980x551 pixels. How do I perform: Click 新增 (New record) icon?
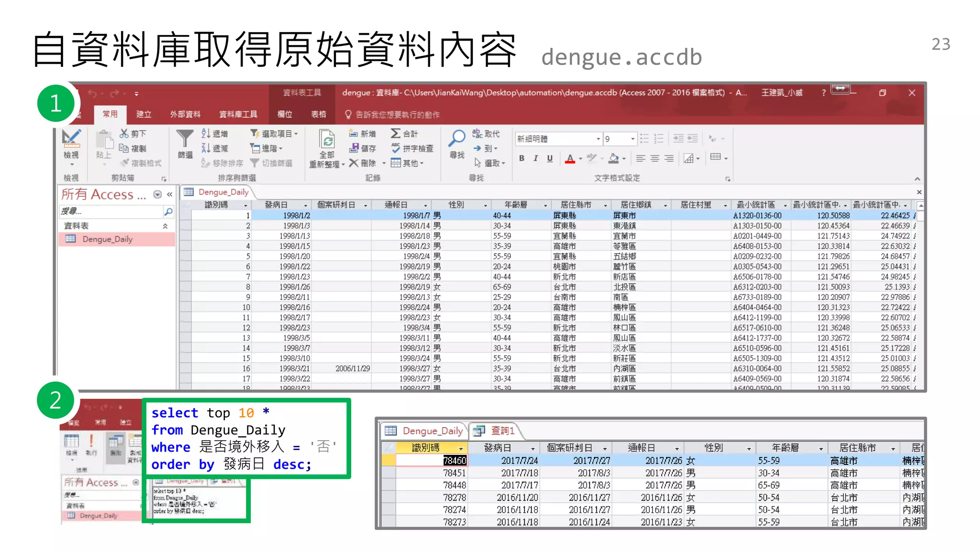tap(354, 133)
